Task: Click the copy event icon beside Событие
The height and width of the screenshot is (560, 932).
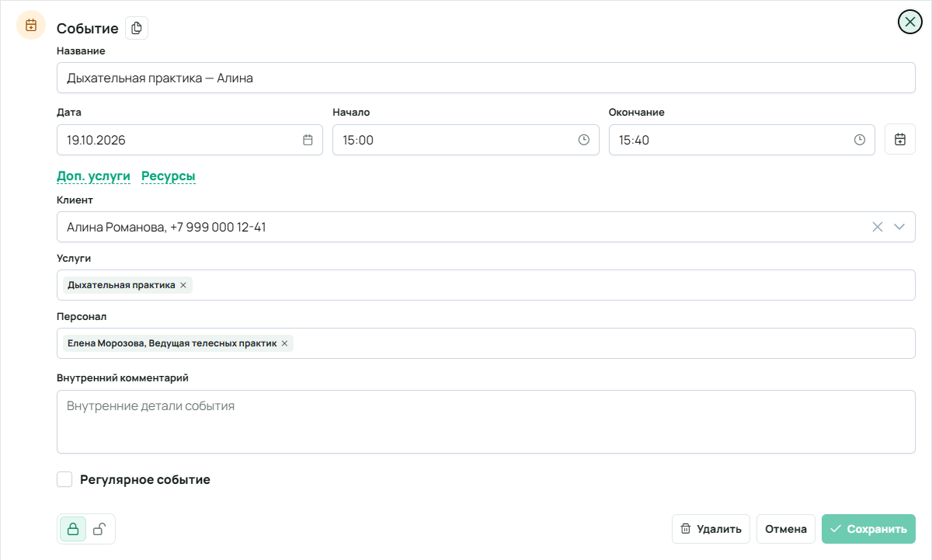Action: (x=137, y=29)
